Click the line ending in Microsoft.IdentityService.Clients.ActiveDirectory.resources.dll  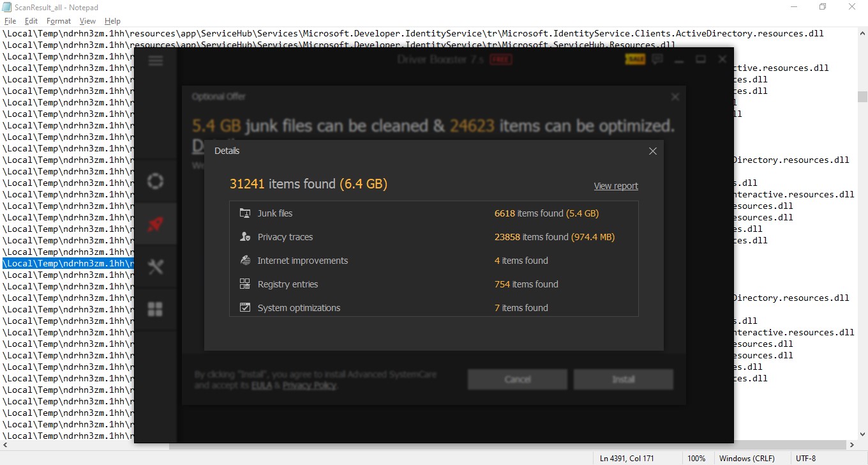pyautogui.click(x=414, y=33)
